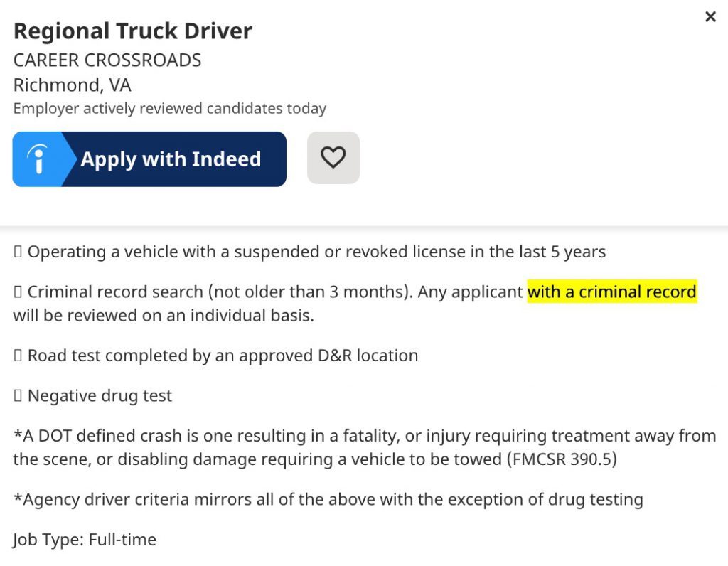
Task: Click the 'Job Type: Full-time' line
Action: 85,540
